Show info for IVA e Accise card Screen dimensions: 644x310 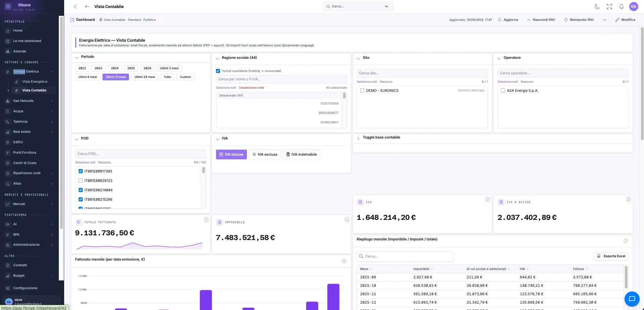pyautogui.click(x=629, y=199)
